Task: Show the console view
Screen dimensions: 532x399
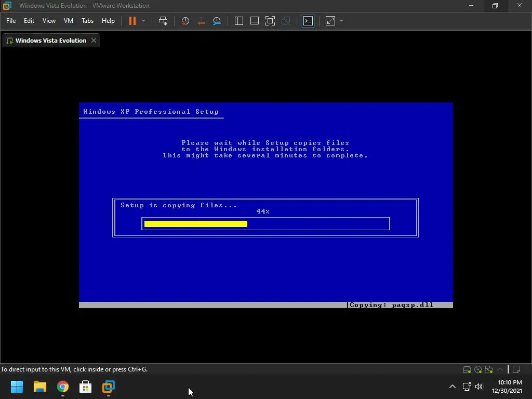Action: coord(308,21)
